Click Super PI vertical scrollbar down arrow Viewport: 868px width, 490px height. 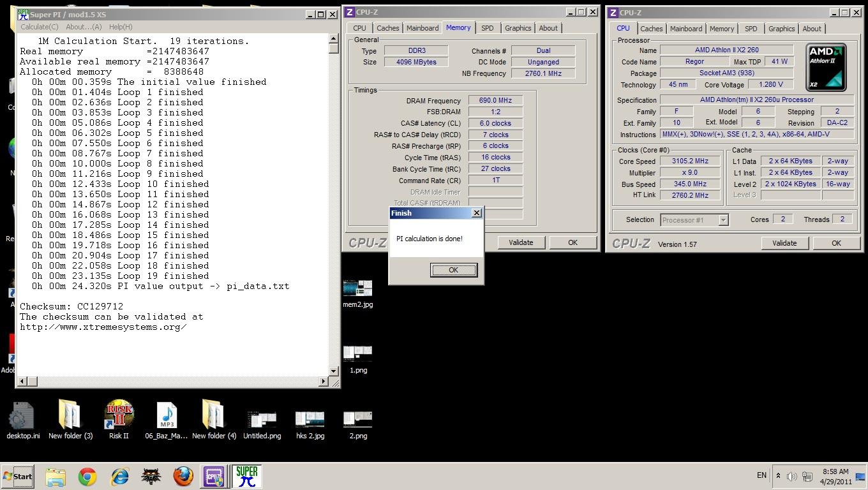tap(334, 371)
